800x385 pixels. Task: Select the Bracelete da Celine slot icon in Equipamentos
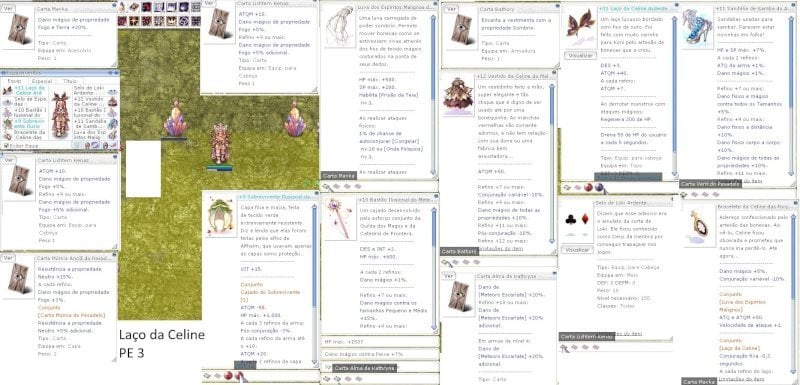(8, 135)
